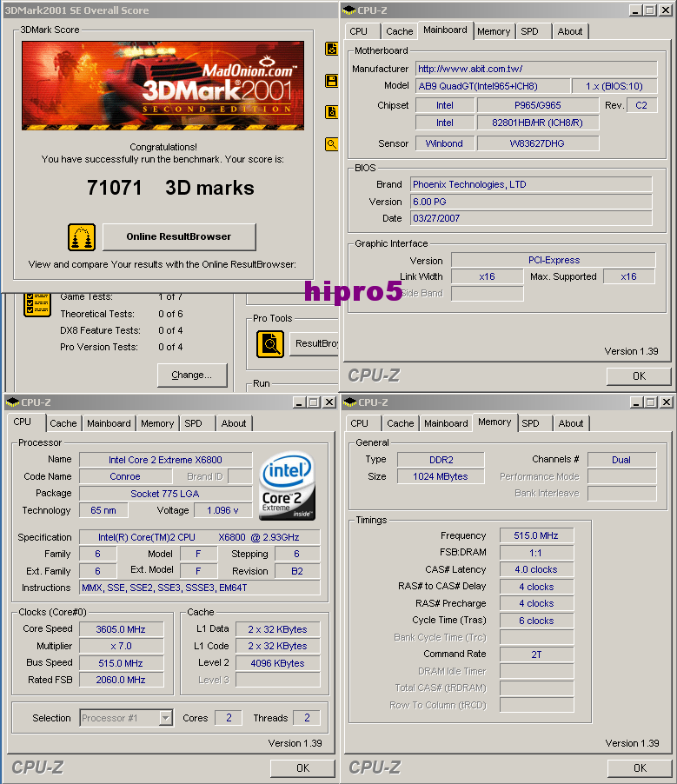Image resolution: width=677 pixels, height=784 pixels.
Task: Click the Conroe code name field
Action: [125, 476]
